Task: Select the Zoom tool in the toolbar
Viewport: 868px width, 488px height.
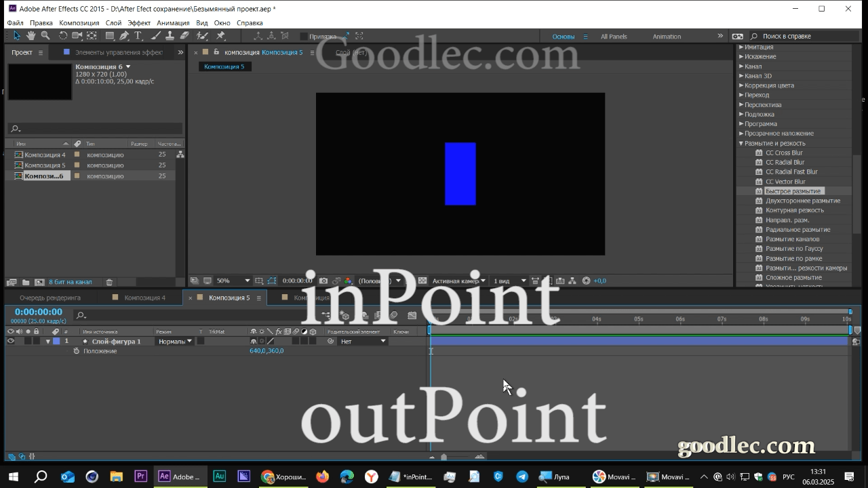Action: pos(45,36)
